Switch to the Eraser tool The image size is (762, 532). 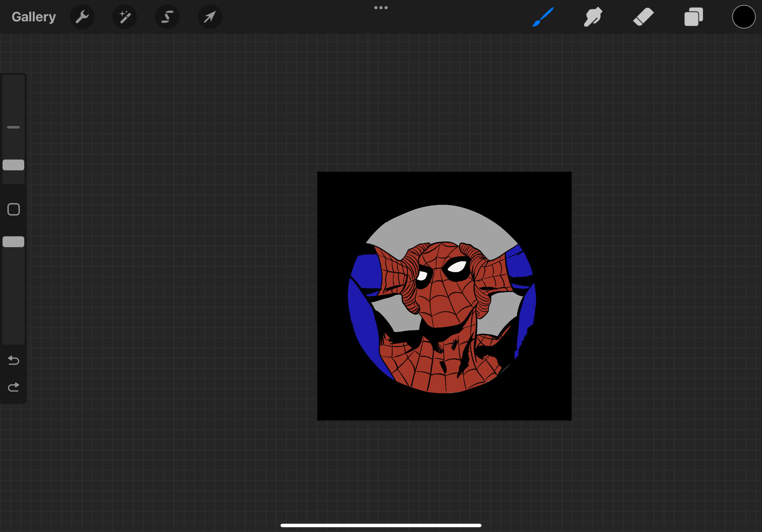click(x=643, y=17)
